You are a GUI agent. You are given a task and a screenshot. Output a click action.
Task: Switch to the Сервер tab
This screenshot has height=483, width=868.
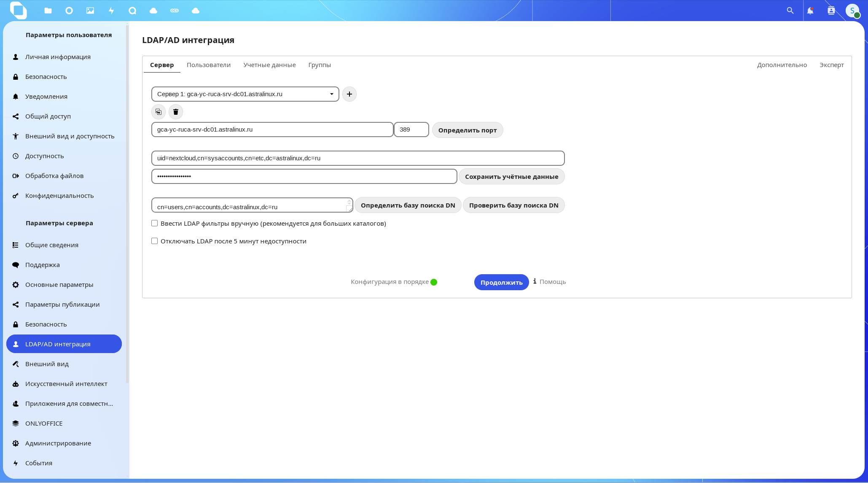pos(162,65)
